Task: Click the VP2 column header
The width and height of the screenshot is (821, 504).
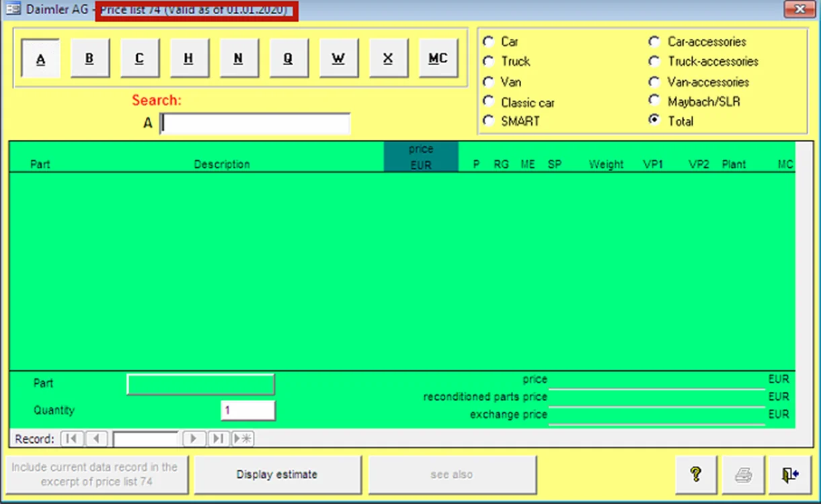Action: [699, 164]
